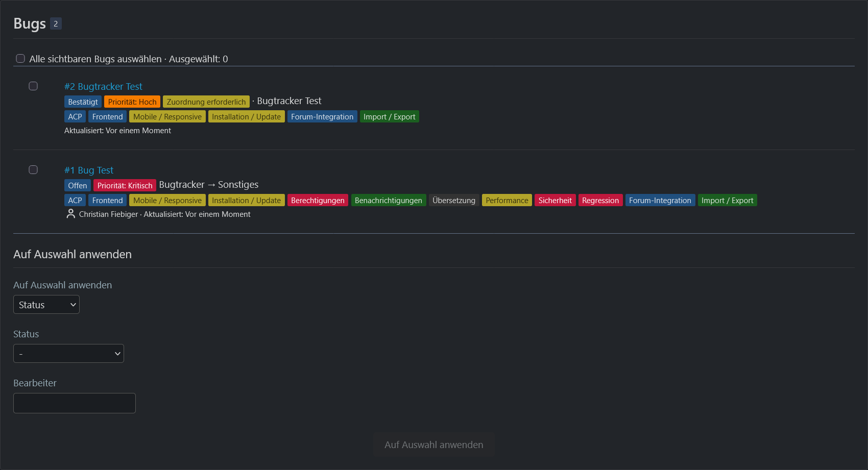Toggle Alle sichtbaren Bugs auswählen checkbox
The width and height of the screenshot is (868, 470).
(20, 59)
